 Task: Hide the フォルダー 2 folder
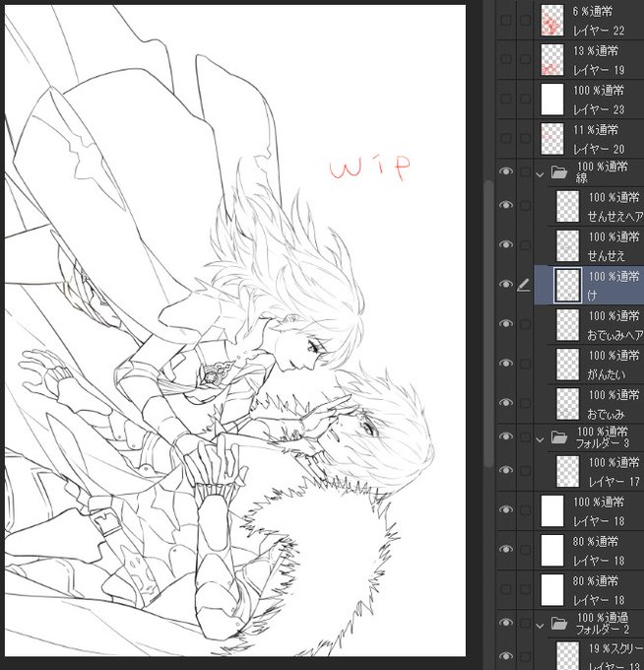tap(506, 623)
